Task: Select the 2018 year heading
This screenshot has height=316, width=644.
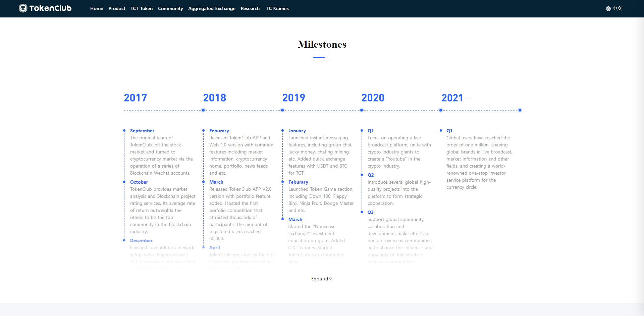Action: (x=215, y=98)
